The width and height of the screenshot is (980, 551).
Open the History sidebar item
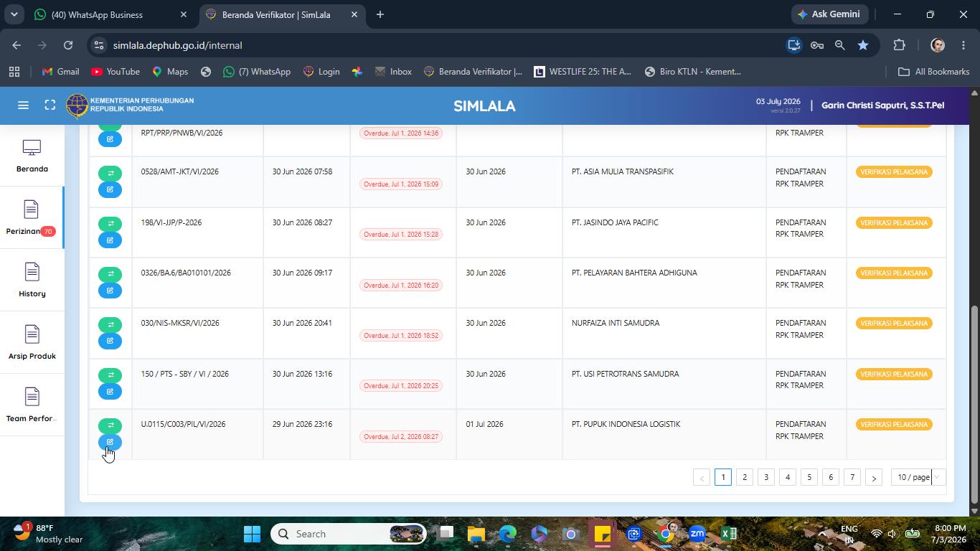[x=32, y=280]
